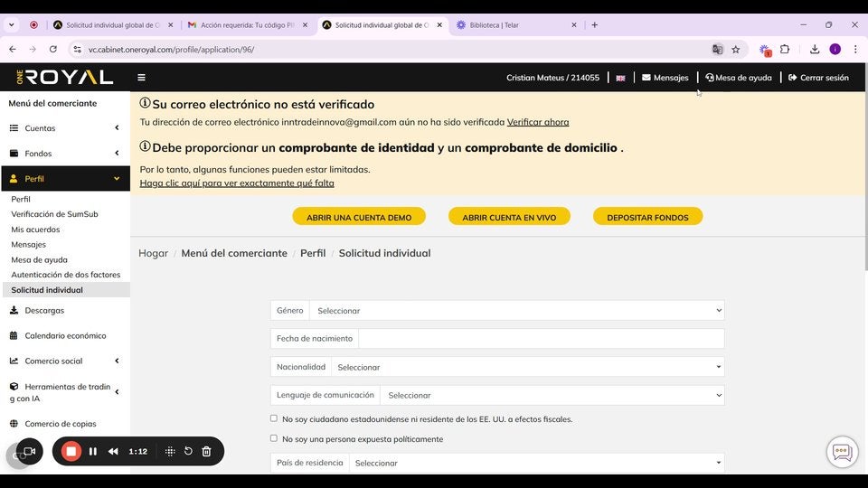Image resolution: width=868 pixels, height=488 pixels.
Task: Open the browser extensions puzzle icon
Action: [x=785, y=49]
